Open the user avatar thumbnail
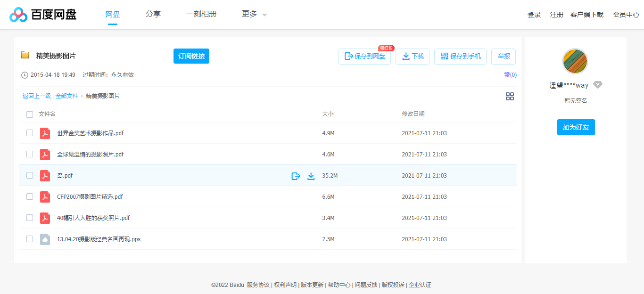This screenshot has width=644, height=294. pos(575,61)
